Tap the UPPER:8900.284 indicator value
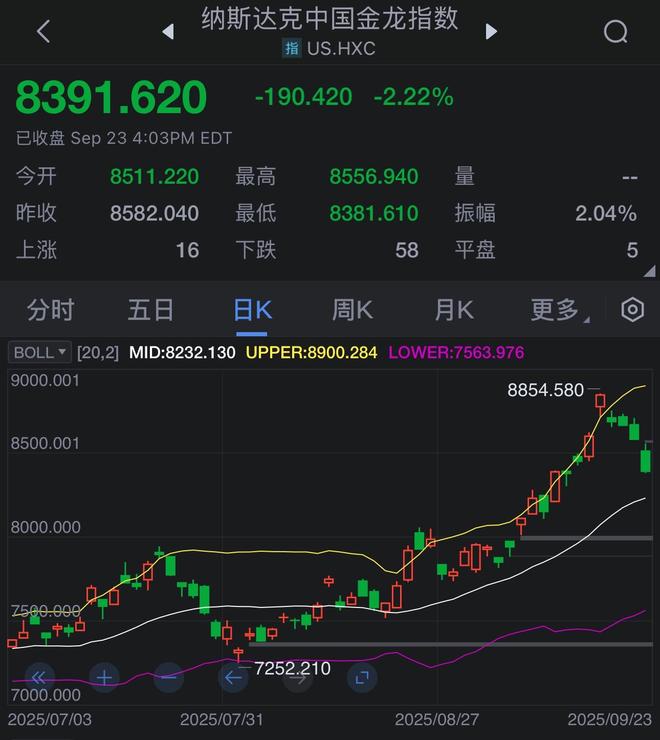660x740 pixels. click(312, 352)
